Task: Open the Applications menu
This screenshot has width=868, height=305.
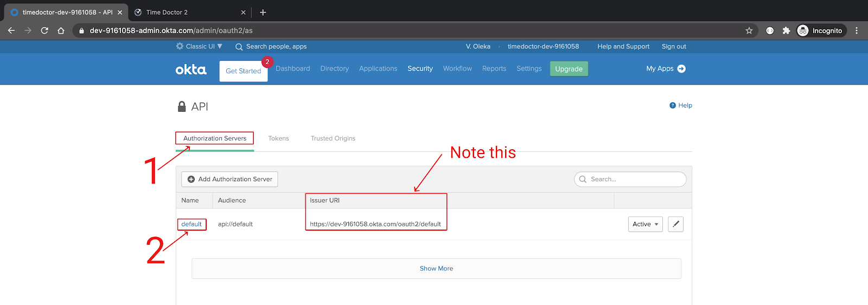Action: point(378,68)
